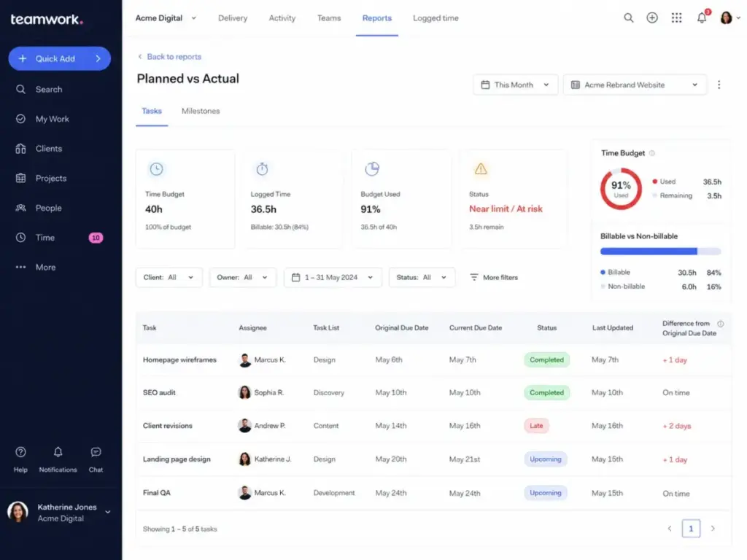
Task: Switch to the Teams tab
Action: [329, 18]
